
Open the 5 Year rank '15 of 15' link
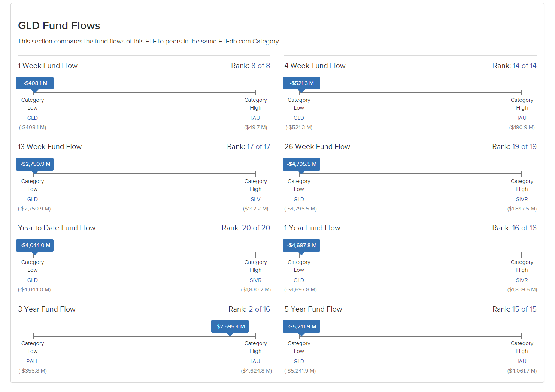pos(524,309)
